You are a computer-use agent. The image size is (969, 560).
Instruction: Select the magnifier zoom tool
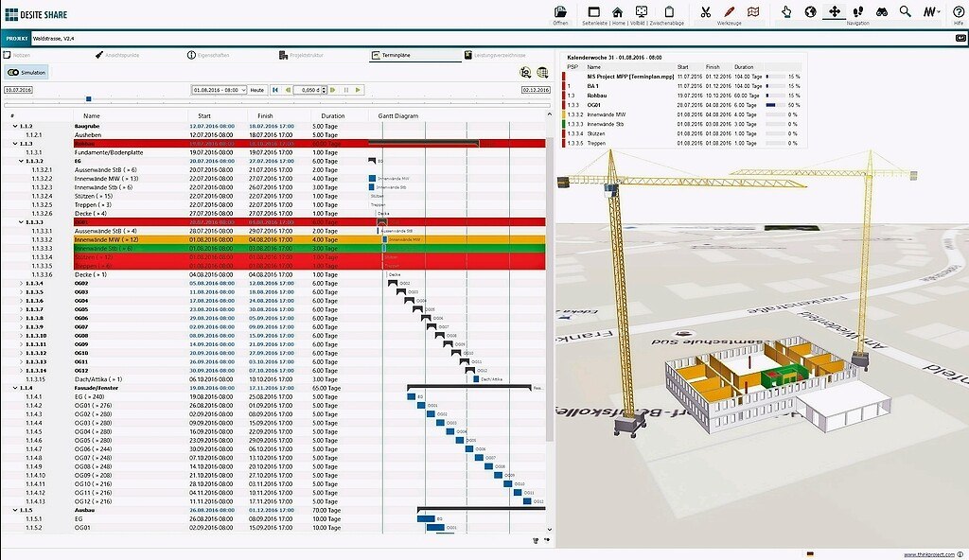pyautogui.click(x=906, y=11)
